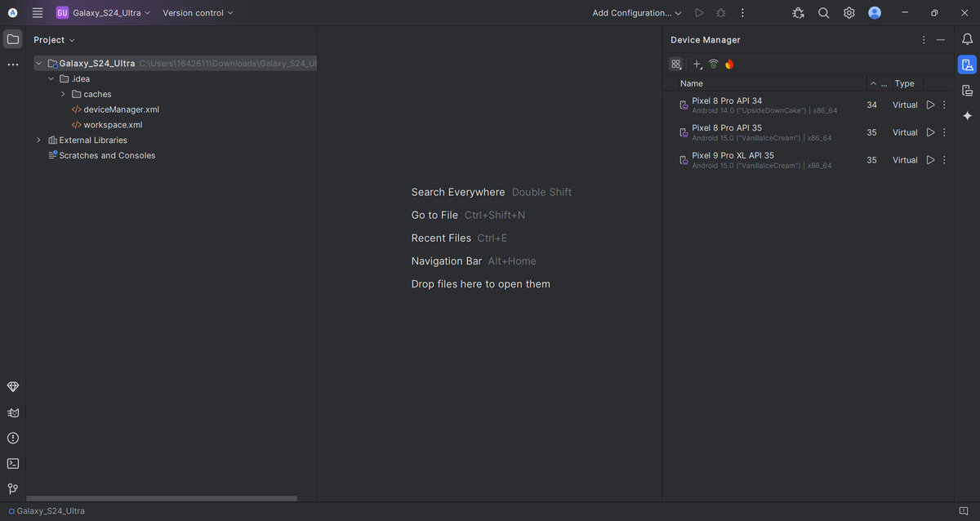Screen dimensions: 980x521
Task: Open the Project view selector dropdown
Action: point(54,40)
